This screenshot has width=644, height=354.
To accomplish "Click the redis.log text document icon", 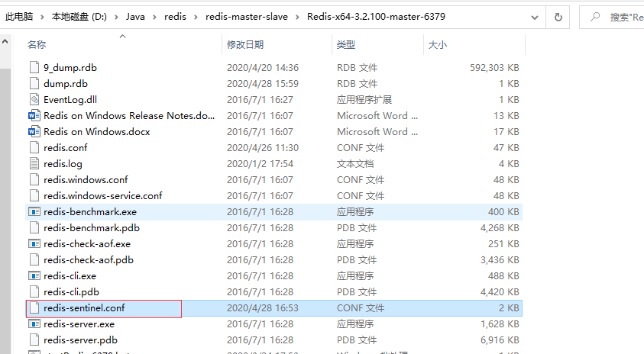I will coord(34,163).
